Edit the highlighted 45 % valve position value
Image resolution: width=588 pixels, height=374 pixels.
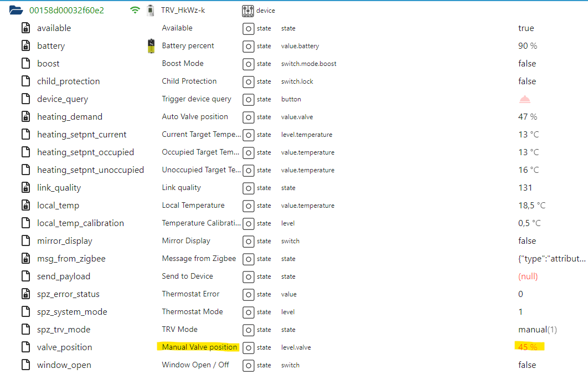click(528, 347)
